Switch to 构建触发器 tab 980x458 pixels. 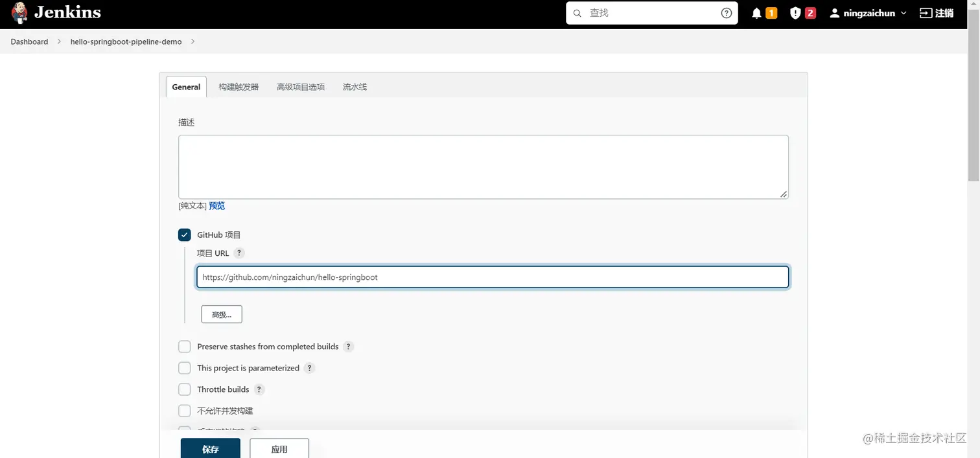[x=239, y=87]
